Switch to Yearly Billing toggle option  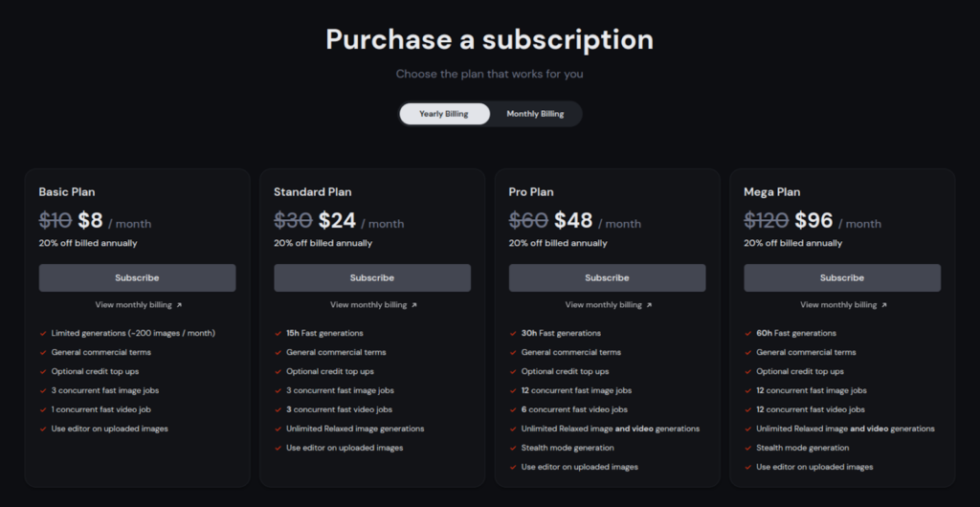click(x=444, y=114)
